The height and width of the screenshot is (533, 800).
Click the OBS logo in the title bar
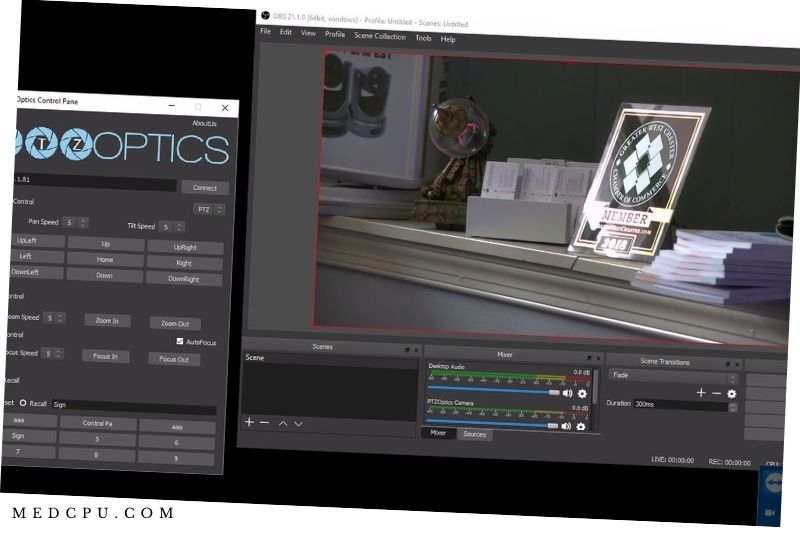265,15
